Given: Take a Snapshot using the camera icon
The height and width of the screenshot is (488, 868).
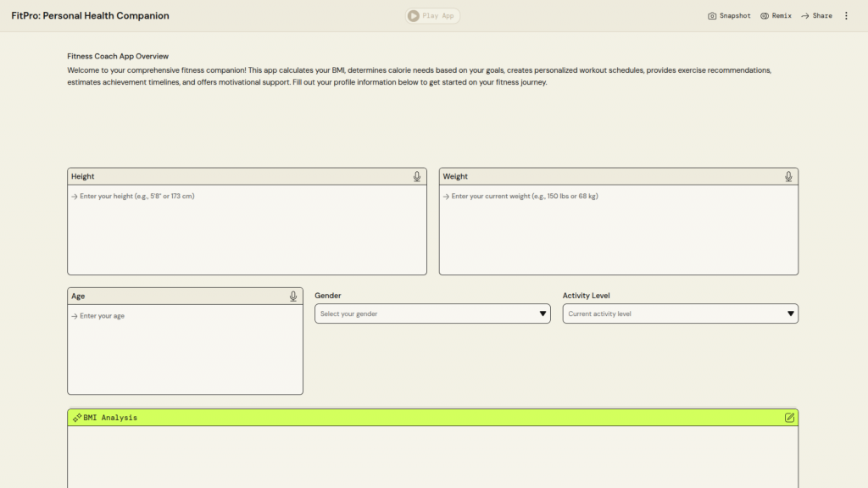Looking at the screenshot, I should (712, 16).
